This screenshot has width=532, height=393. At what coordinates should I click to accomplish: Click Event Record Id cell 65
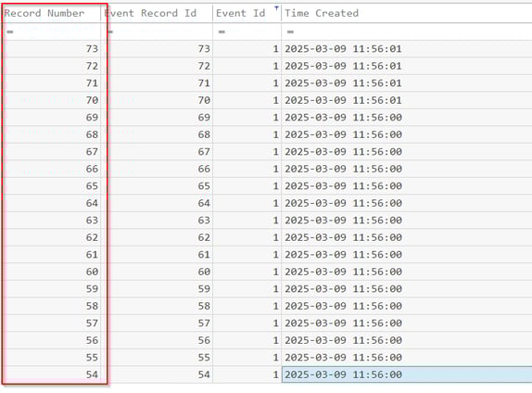(157, 186)
